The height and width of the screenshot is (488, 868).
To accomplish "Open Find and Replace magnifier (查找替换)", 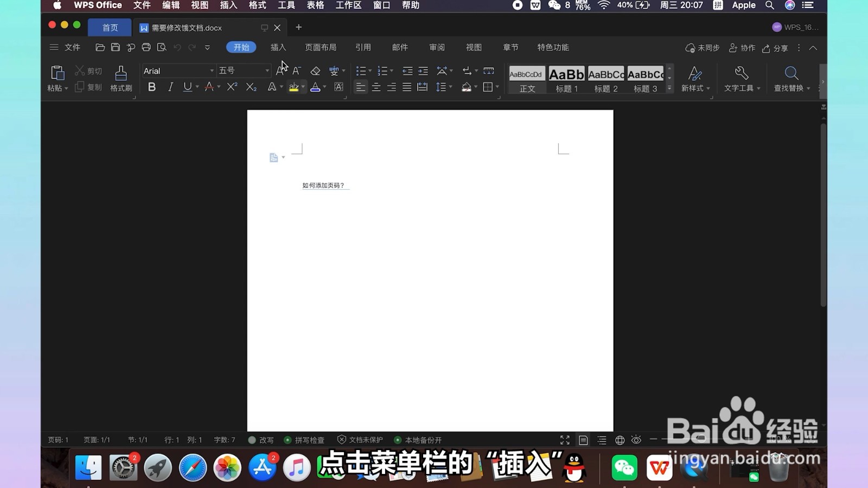I will click(792, 79).
